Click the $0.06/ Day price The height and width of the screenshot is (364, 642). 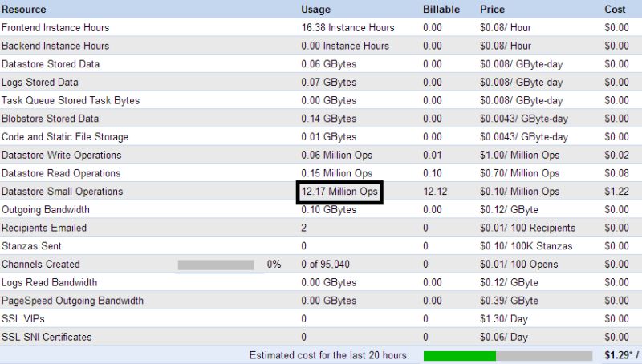click(504, 337)
